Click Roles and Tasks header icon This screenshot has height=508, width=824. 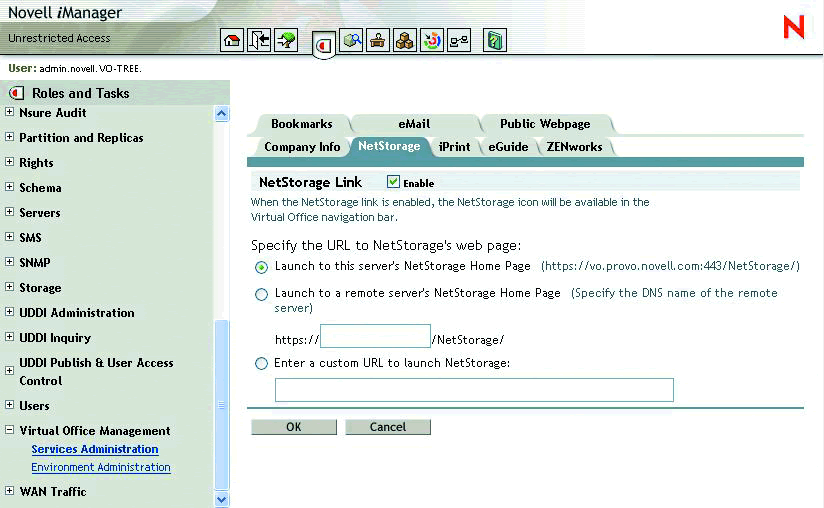16,93
